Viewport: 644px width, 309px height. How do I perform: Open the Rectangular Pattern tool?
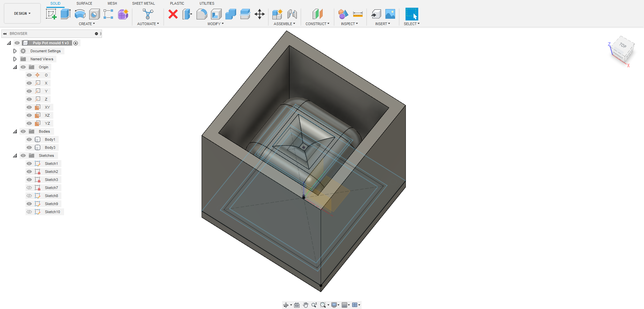click(x=108, y=14)
